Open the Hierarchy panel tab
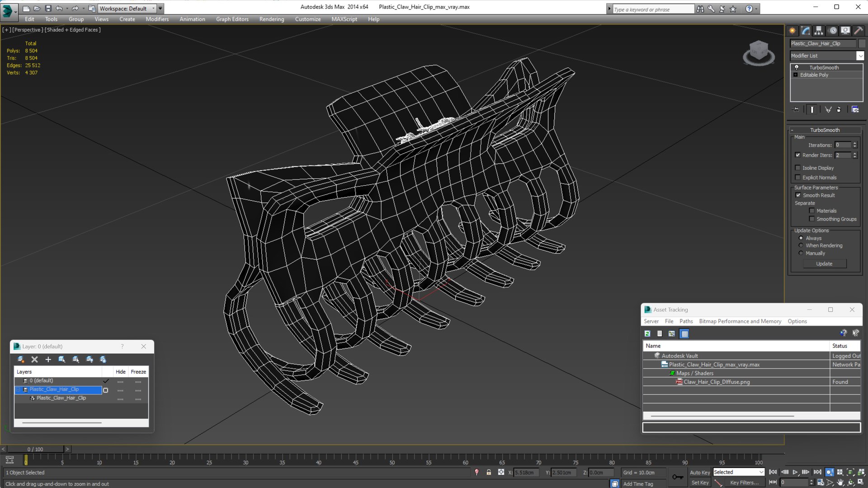Image resolution: width=868 pixels, height=488 pixels. [x=819, y=31]
